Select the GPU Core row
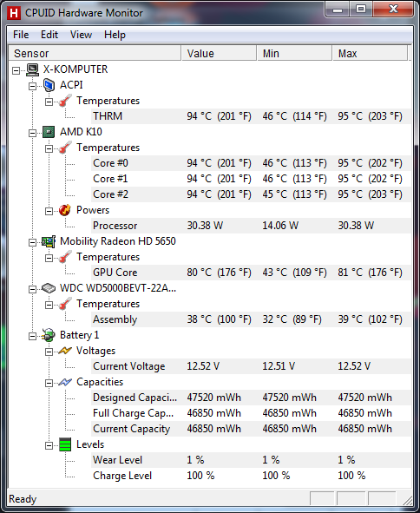Screen dimensions: 420x513 point(251,273)
